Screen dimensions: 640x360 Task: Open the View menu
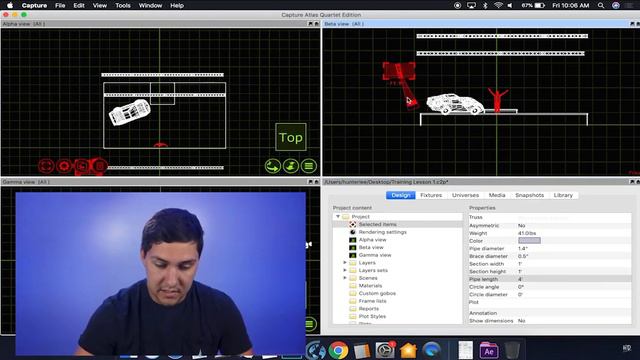(100, 5)
